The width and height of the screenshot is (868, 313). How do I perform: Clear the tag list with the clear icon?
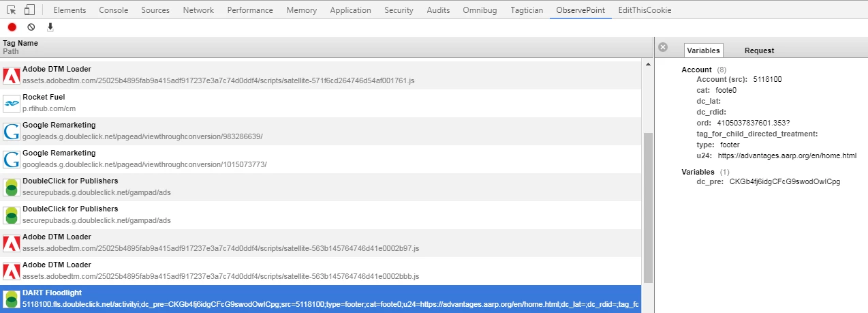tap(31, 27)
